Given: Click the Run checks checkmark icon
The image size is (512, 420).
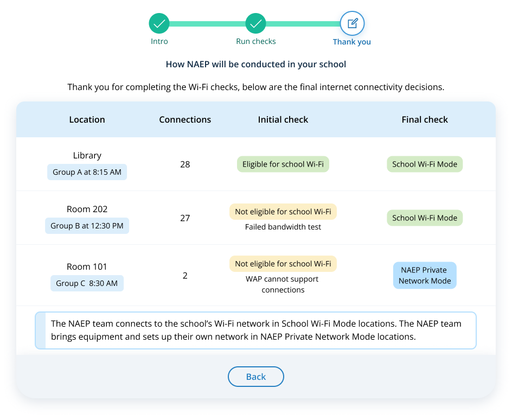Looking at the screenshot, I should (x=256, y=23).
